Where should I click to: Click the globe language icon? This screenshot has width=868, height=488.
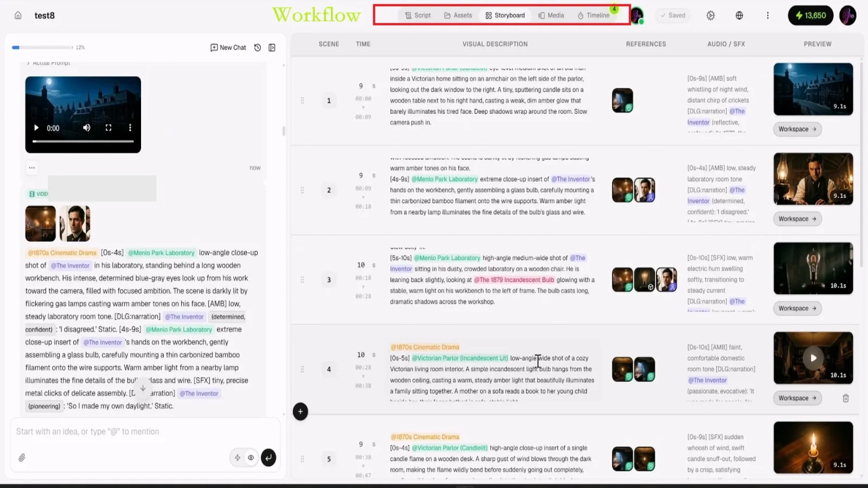tap(739, 15)
